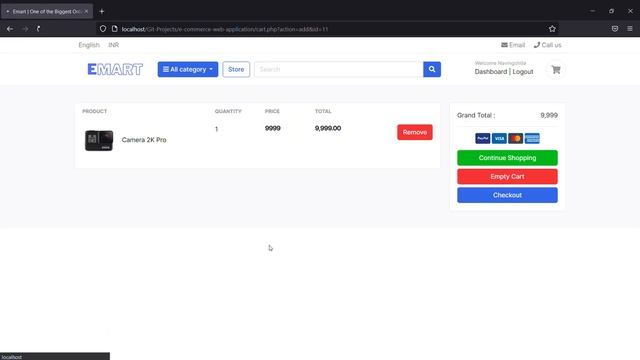Viewport: 640px width, 360px height.
Task: Select the Emart browser tab
Action: [47, 11]
